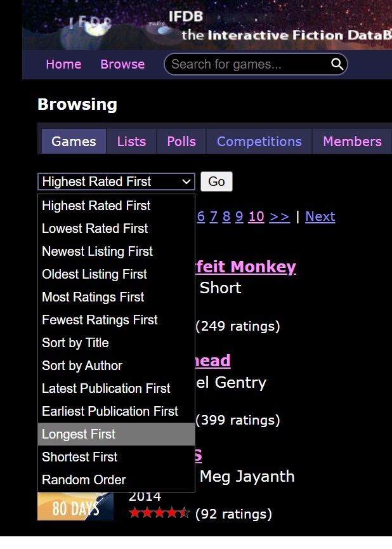Click the Go button
The height and width of the screenshot is (549, 392).
(x=216, y=182)
